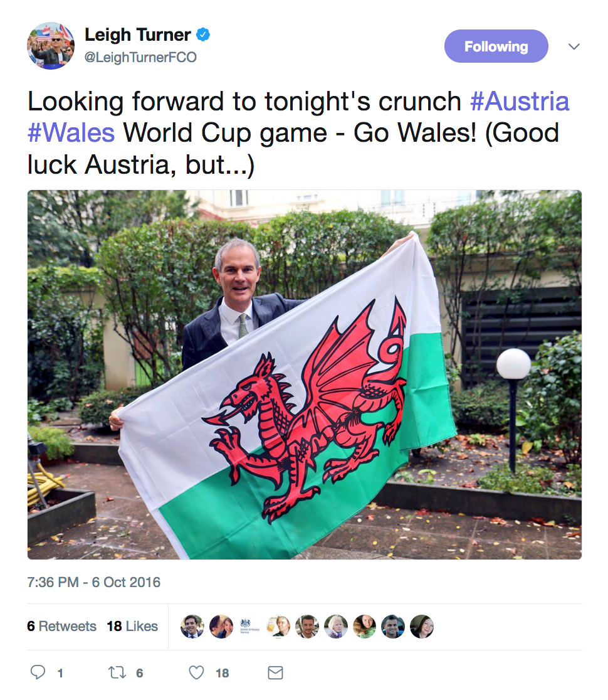This screenshot has height=700, width=608.
Task: Open the Leigh Turner display name
Action: (x=138, y=34)
